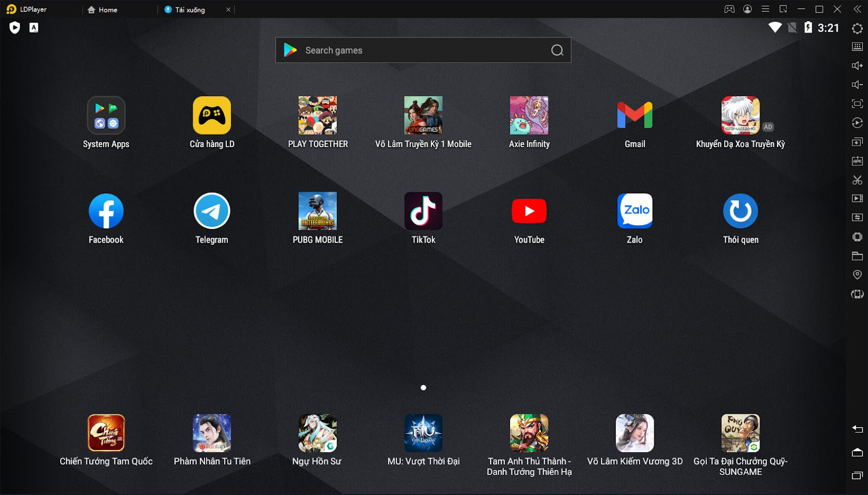868x495 pixels.
Task: Click the battery charging indicator
Action: [x=808, y=27]
